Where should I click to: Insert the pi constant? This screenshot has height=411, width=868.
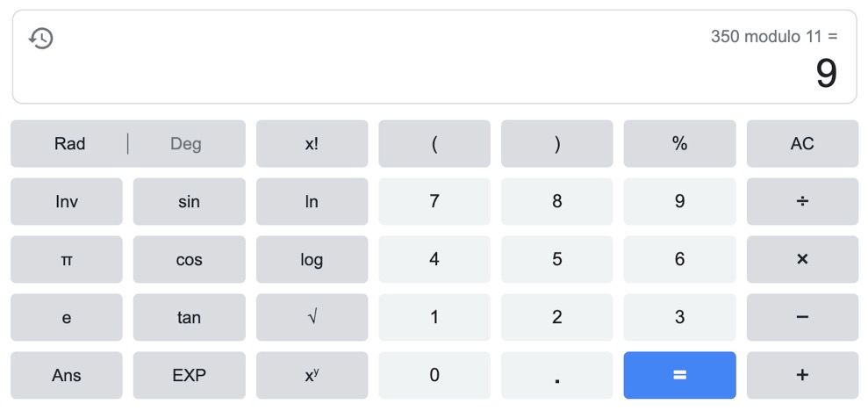click(x=67, y=260)
